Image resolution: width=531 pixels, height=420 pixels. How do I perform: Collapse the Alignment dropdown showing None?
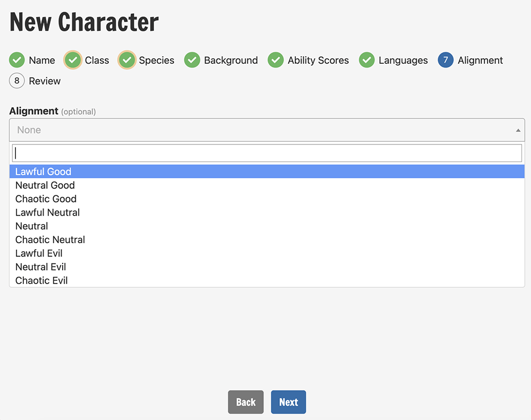click(267, 130)
